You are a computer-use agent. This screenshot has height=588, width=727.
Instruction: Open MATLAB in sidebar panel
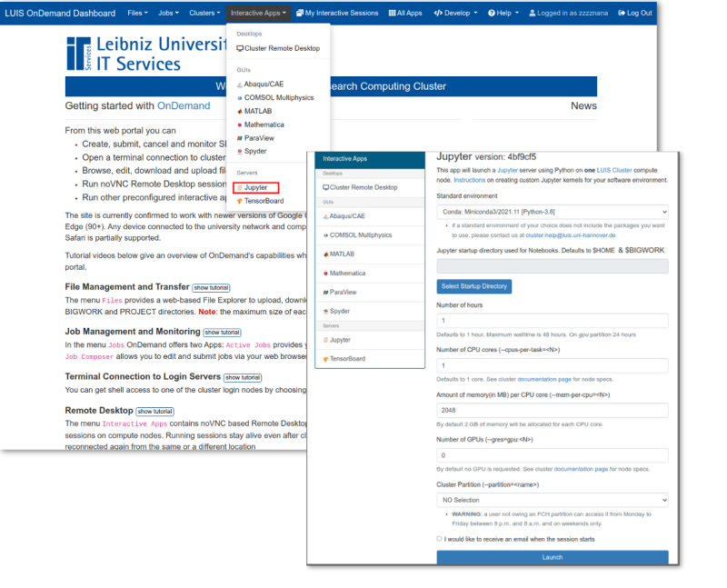(x=370, y=254)
